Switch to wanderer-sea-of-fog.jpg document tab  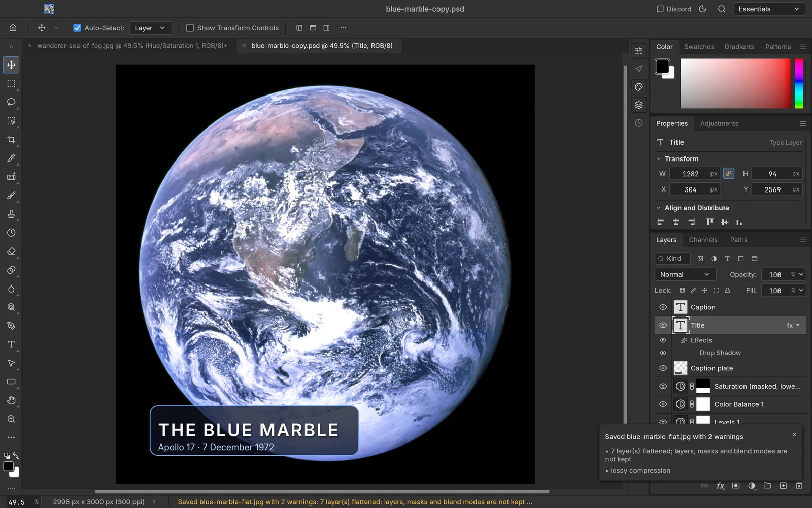[x=132, y=46]
